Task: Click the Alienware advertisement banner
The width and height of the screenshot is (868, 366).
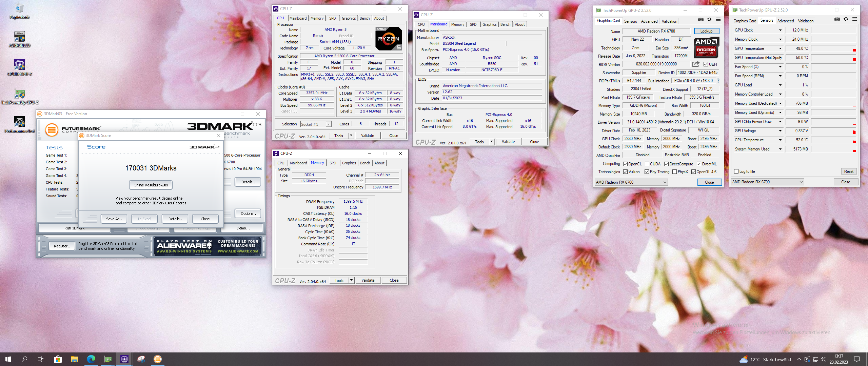Action: tap(208, 246)
